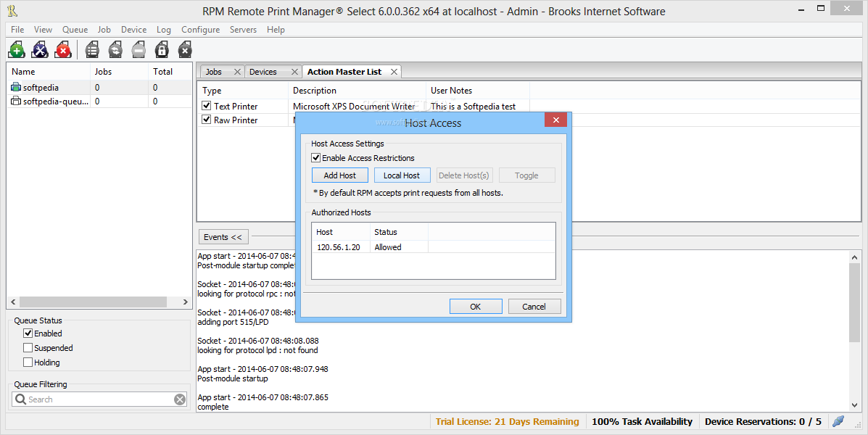Click the dark gray X toolbar icon
Screen dimensions: 868x435
185,50
